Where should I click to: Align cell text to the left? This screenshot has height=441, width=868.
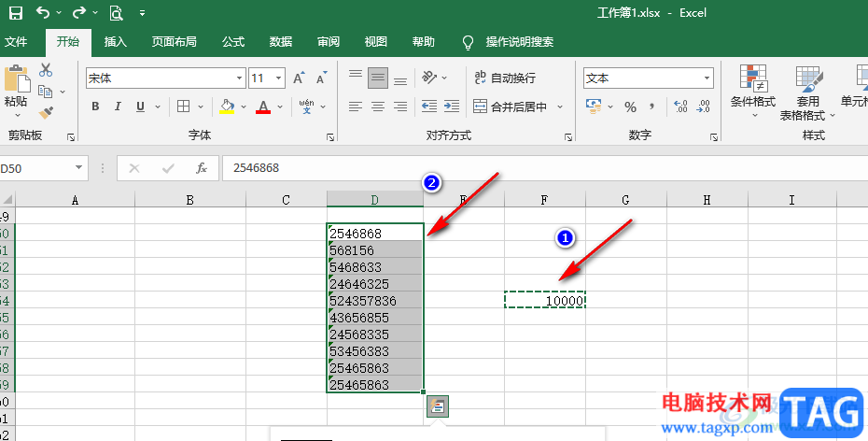point(356,107)
